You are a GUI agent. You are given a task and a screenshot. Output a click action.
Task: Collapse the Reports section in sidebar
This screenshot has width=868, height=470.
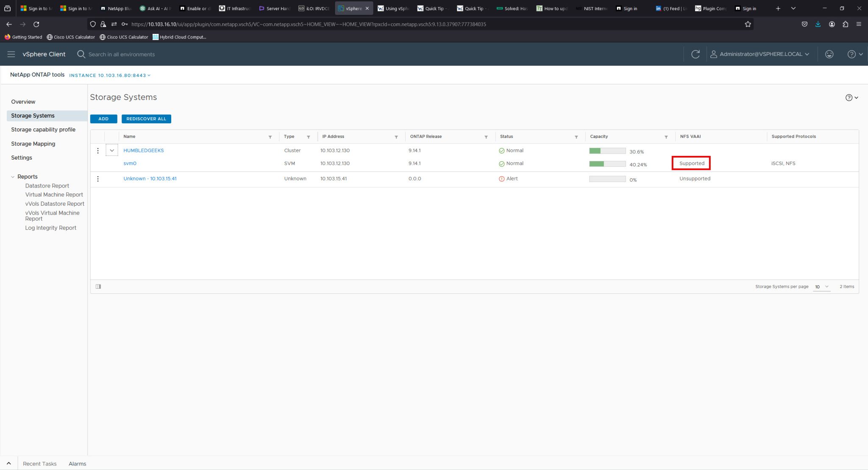pos(12,177)
